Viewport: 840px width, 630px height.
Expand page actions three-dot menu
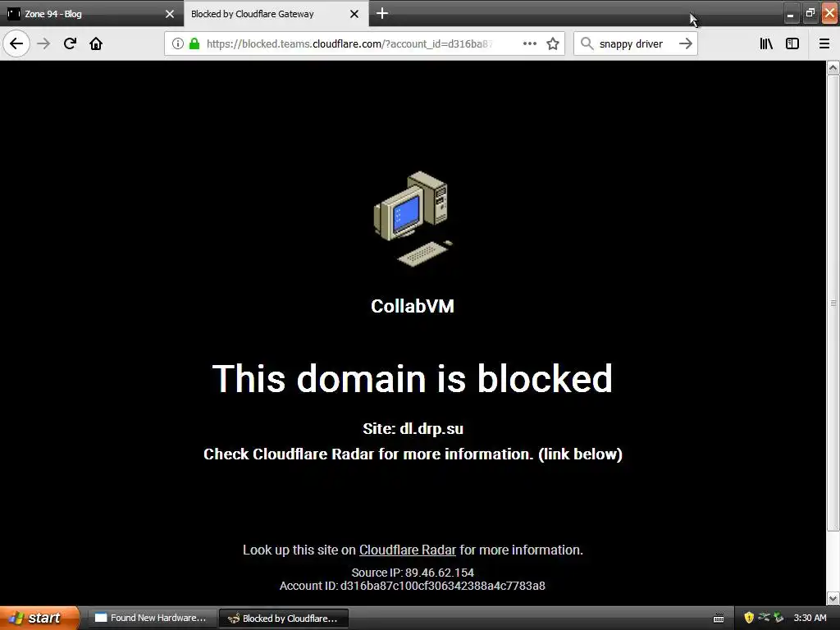pyautogui.click(x=530, y=43)
